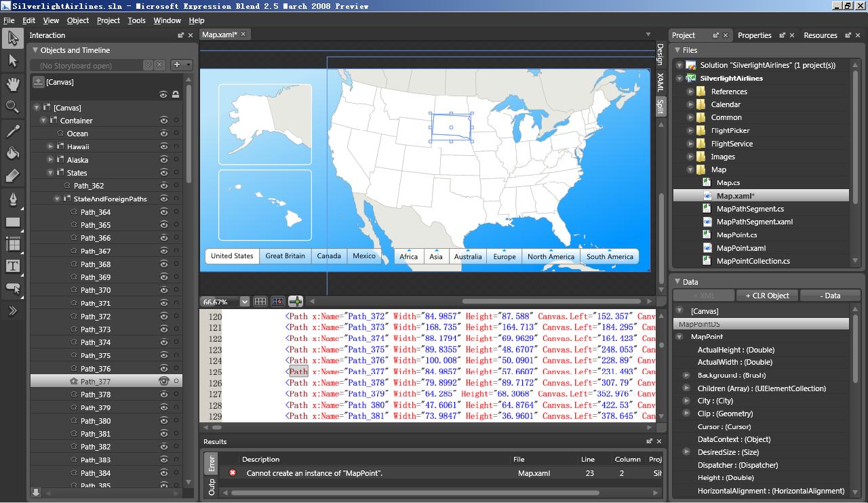Screen dimensions: 868x503
Task: Toggle visibility of States layer
Action: point(163,173)
